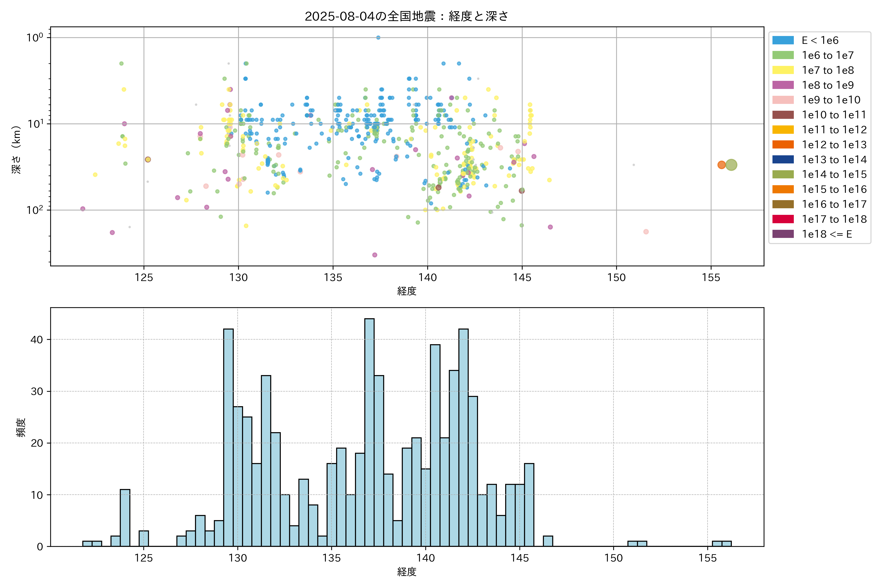Click the 深さ（km） y-axis label
The width and height of the screenshot is (882, 588).
coord(16,150)
